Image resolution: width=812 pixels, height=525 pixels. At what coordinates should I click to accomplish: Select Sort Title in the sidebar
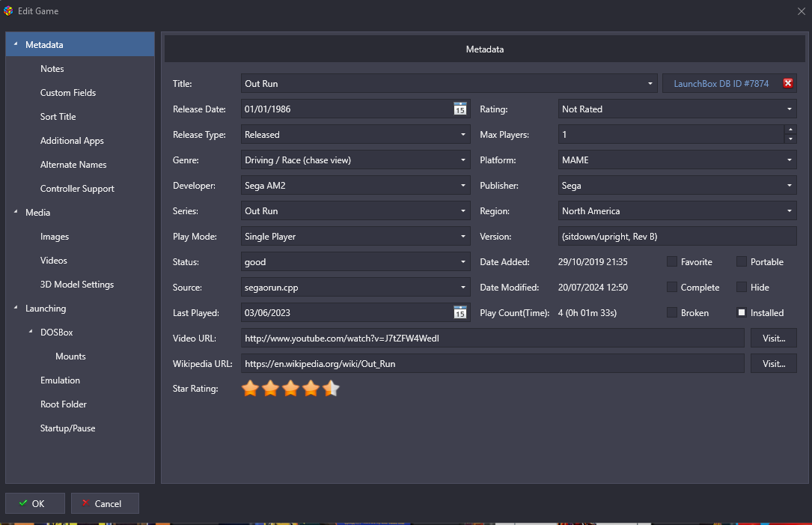(x=58, y=117)
